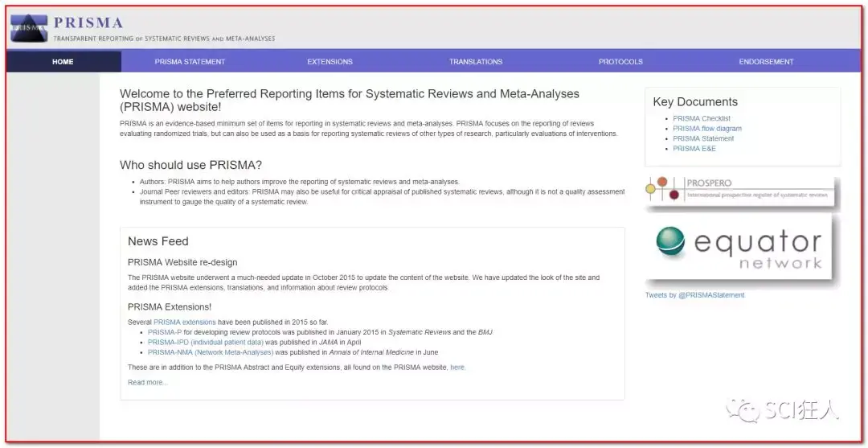Click the 'PRISMA Extensions!' subheading

coord(170,306)
